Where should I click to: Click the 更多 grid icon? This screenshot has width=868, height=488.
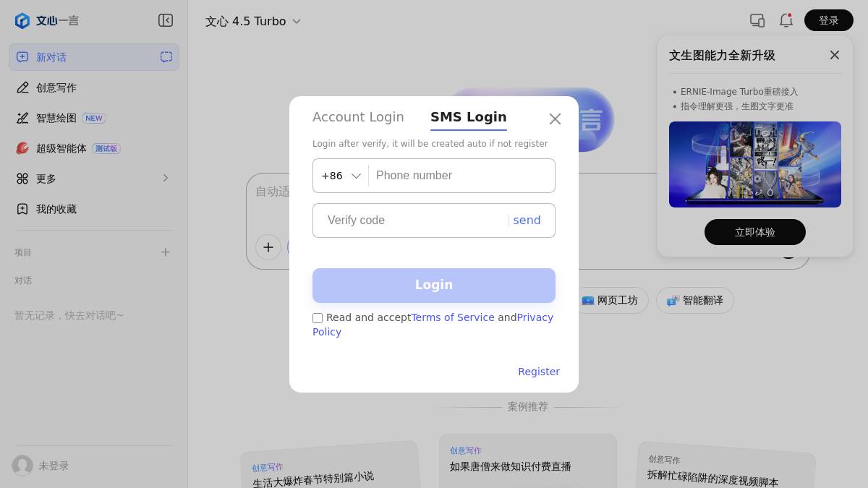click(22, 179)
